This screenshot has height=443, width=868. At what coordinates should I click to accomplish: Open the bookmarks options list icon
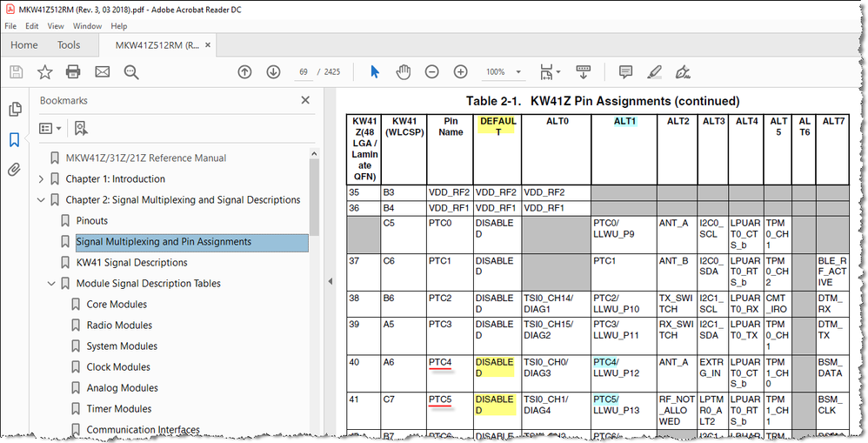point(50,129)
